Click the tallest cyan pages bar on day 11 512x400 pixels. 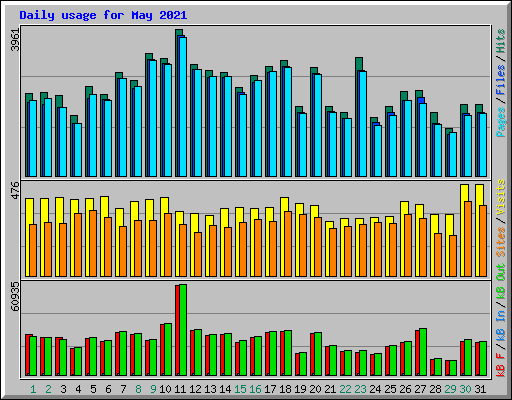click(x=183, y=107)
